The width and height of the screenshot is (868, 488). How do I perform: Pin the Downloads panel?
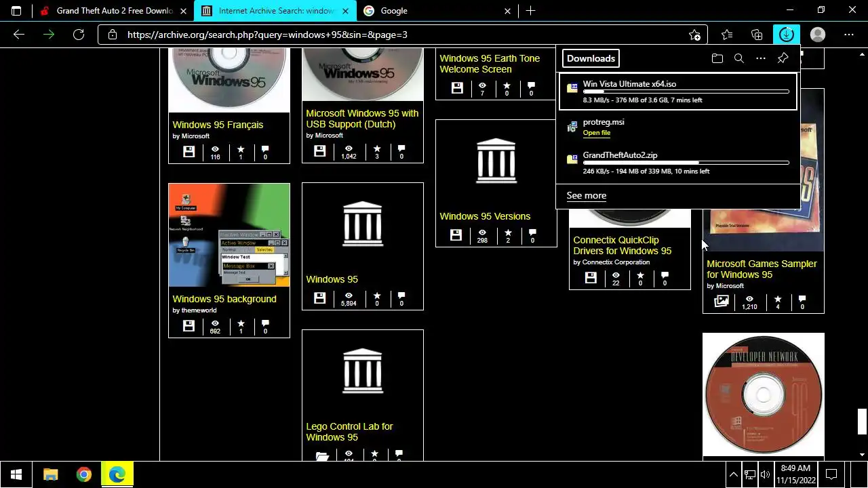(x=783, y=58)
